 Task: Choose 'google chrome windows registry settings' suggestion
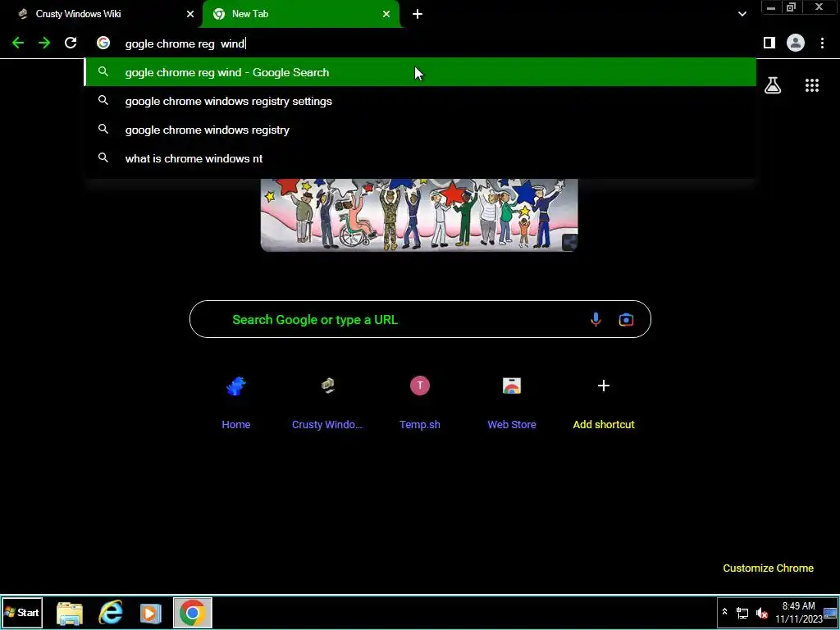pos(420,101)
